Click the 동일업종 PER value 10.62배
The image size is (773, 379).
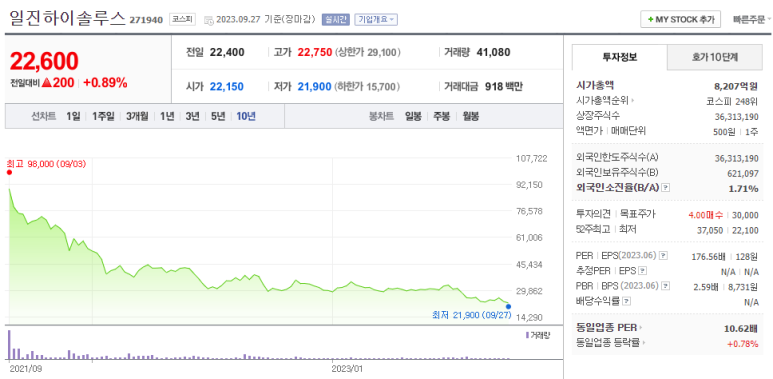click(741, 328)
